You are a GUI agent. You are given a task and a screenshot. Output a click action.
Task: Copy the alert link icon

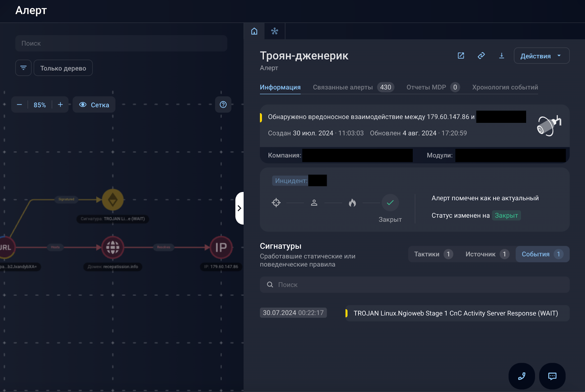tap(481, 56)
